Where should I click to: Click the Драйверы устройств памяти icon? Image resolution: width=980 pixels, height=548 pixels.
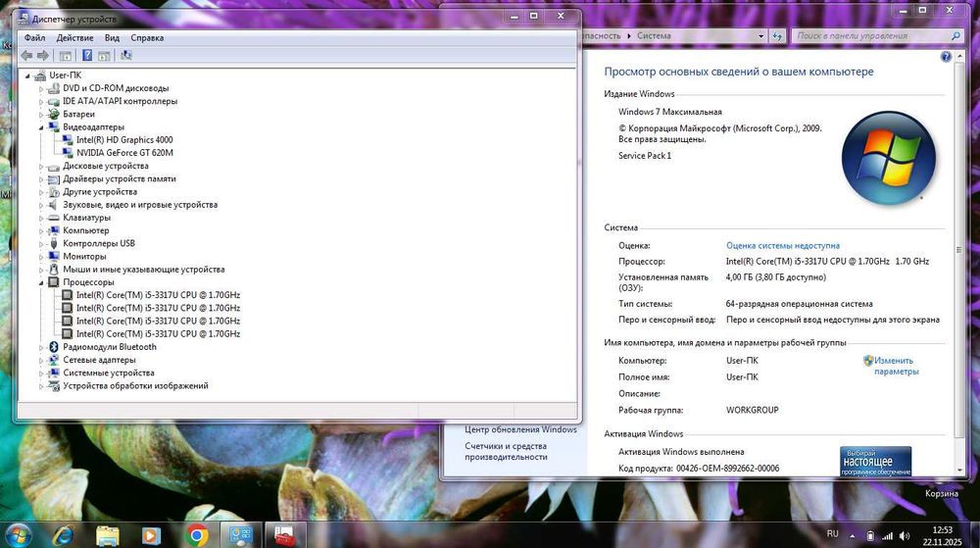pyautogui.click(x=54, y=178)
